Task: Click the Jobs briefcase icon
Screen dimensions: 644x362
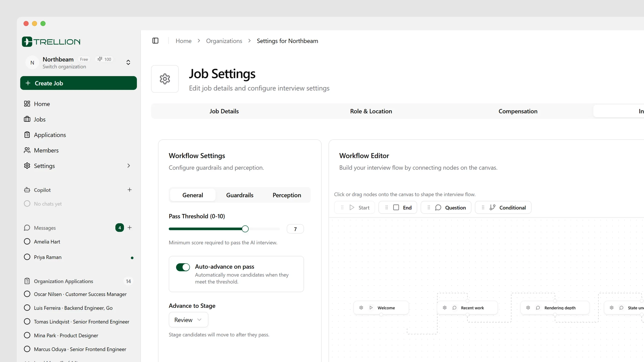Action: 27,119
